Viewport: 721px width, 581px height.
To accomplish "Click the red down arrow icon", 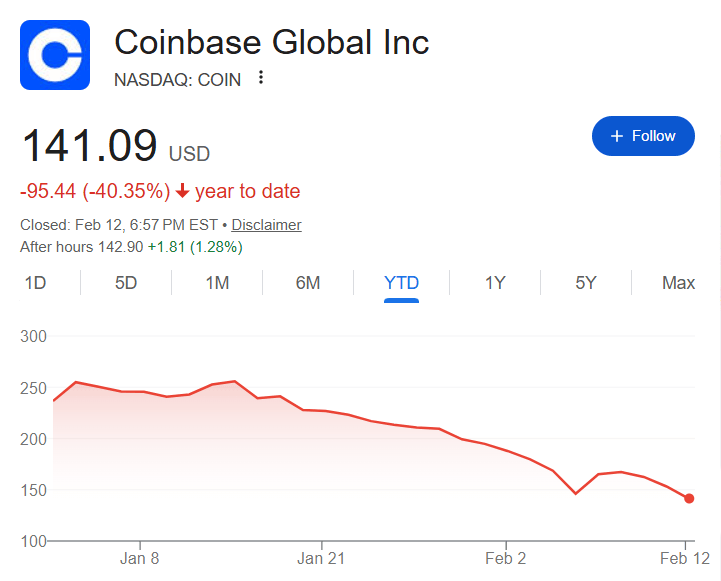I will [x=182, y=191].
